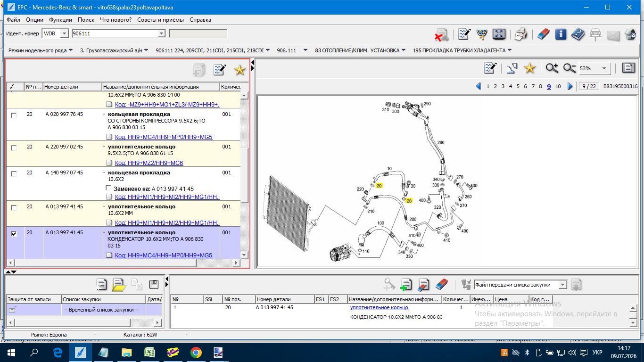This screenshot has width=644, height=362.
Task: Mark the parts list as favorite with the star
Action: tap(240, 70)
